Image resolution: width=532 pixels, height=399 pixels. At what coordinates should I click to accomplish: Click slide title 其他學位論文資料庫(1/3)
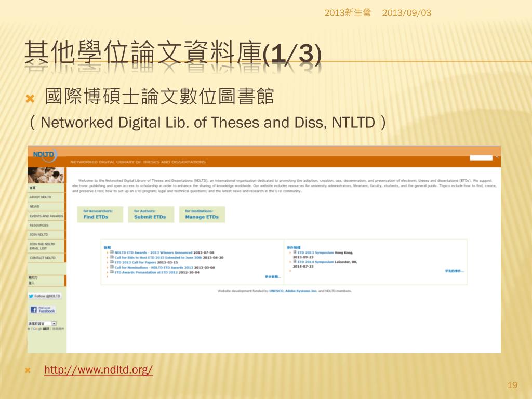tap(173, 53)
